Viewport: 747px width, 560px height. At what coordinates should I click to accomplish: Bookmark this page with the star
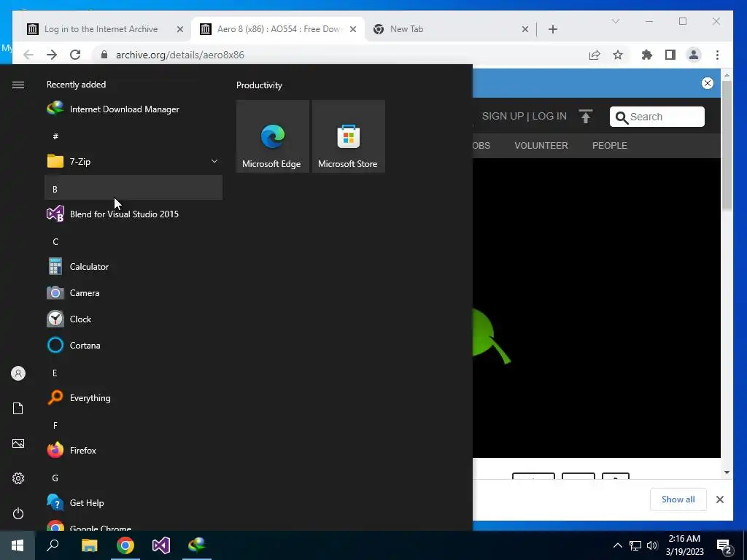point(618,55)
